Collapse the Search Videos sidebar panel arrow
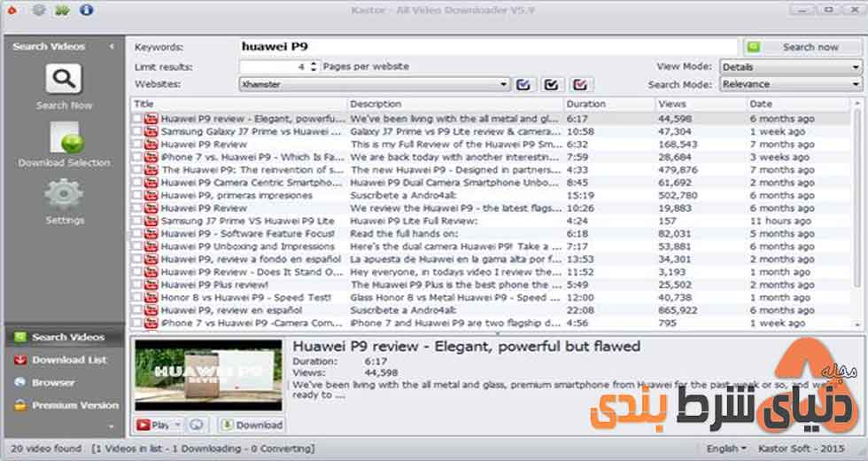This screenshot has width=868, height=461. click(112, 46)
